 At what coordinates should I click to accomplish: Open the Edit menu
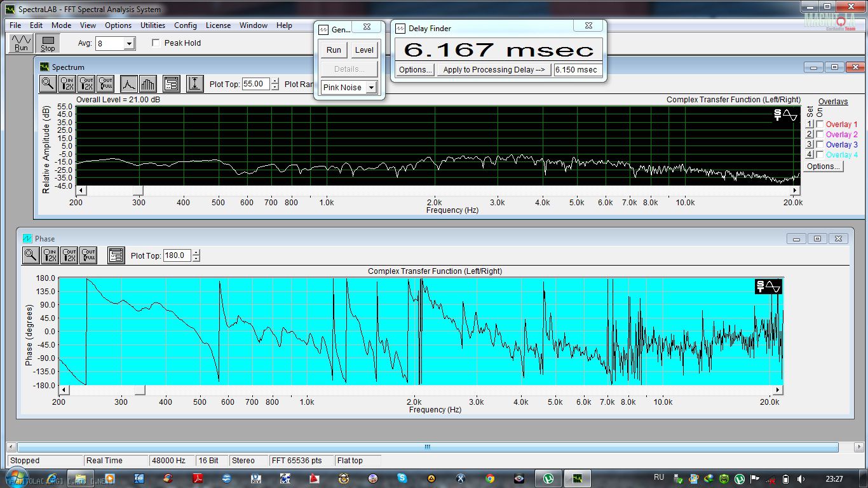36,25
